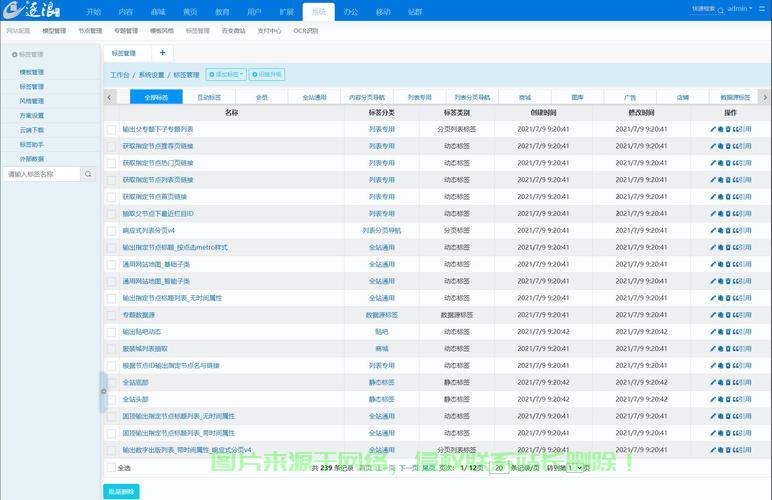Click the records-per-page input showing 20
772x500 pixels.
click(499, 468)
